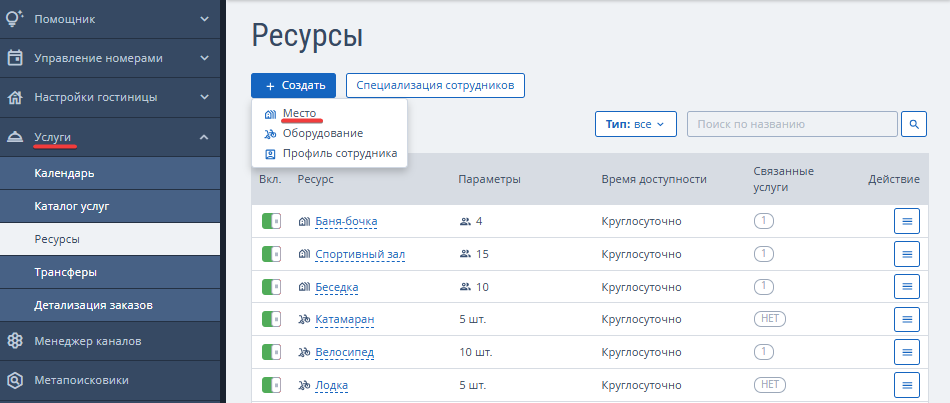Click guests icon in Баня-бочка parameters
Viewport: 950px width, 403px height.
[x=465, y=221]
